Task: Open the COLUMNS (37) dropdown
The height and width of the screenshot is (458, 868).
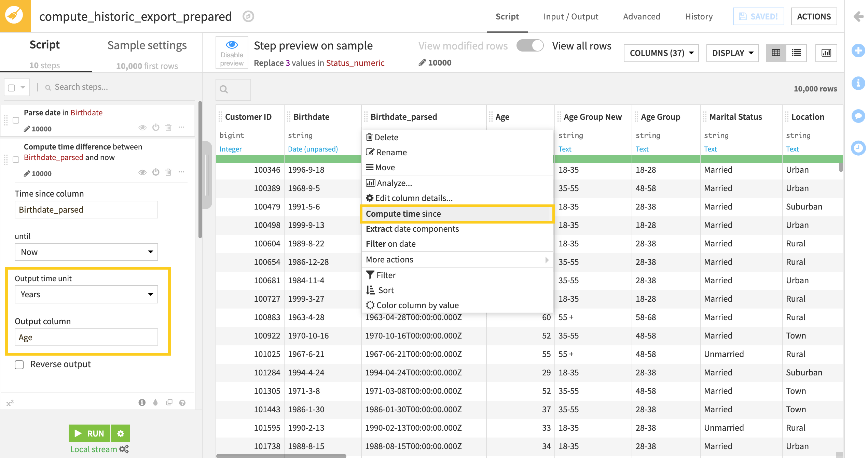Action: coord(661,53)
